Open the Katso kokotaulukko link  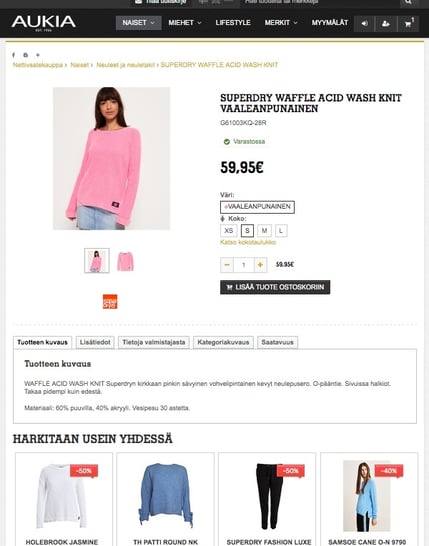click(248, 242)
